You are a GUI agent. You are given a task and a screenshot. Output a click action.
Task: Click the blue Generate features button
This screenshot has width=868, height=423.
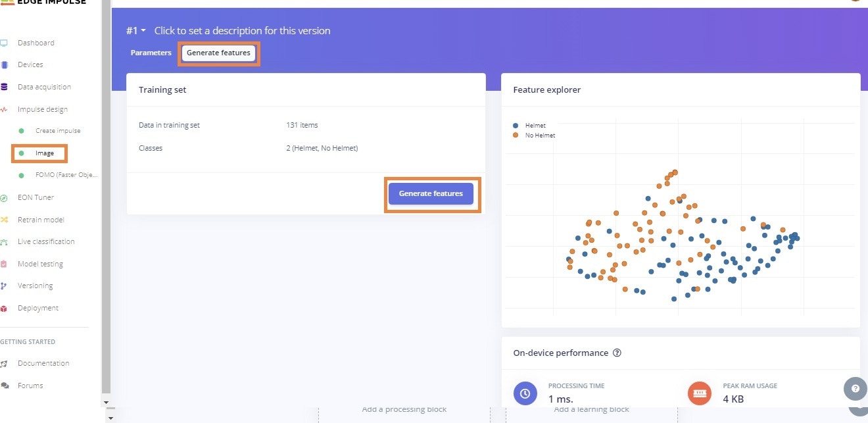pyautogui.click(x=431, y=193)
